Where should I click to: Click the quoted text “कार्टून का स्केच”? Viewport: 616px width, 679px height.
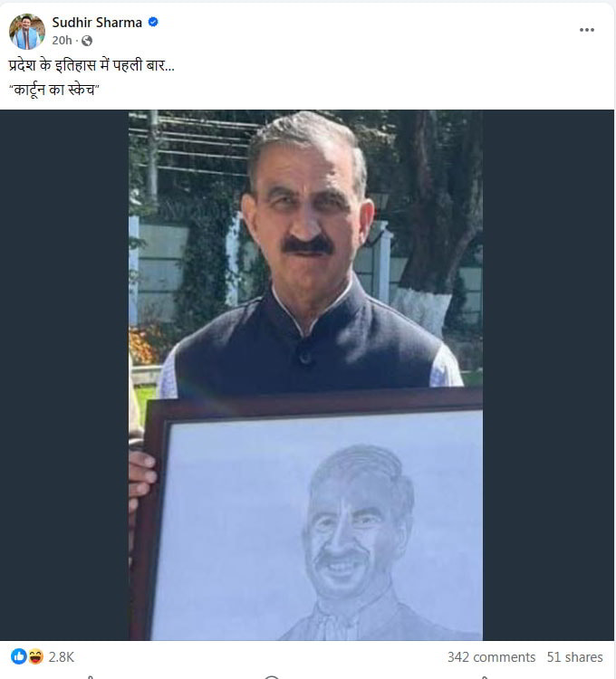coord(54,90)
